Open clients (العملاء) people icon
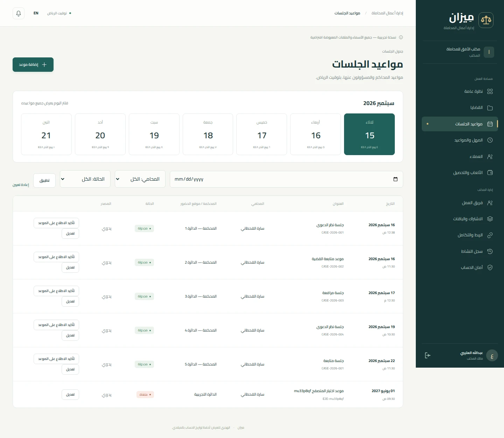The image size is (504, 438). click(x=490, y=157)
